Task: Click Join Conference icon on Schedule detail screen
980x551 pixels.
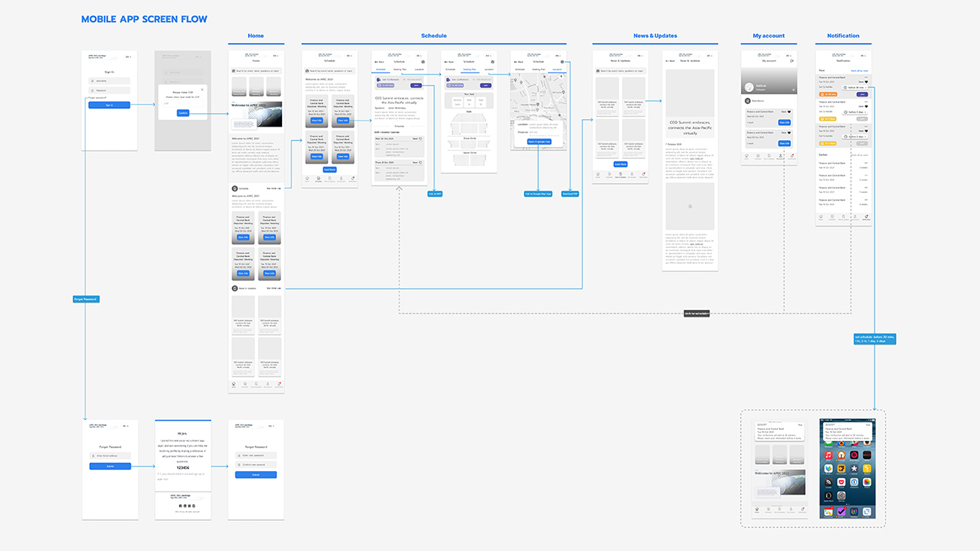Action: (378, 78)
